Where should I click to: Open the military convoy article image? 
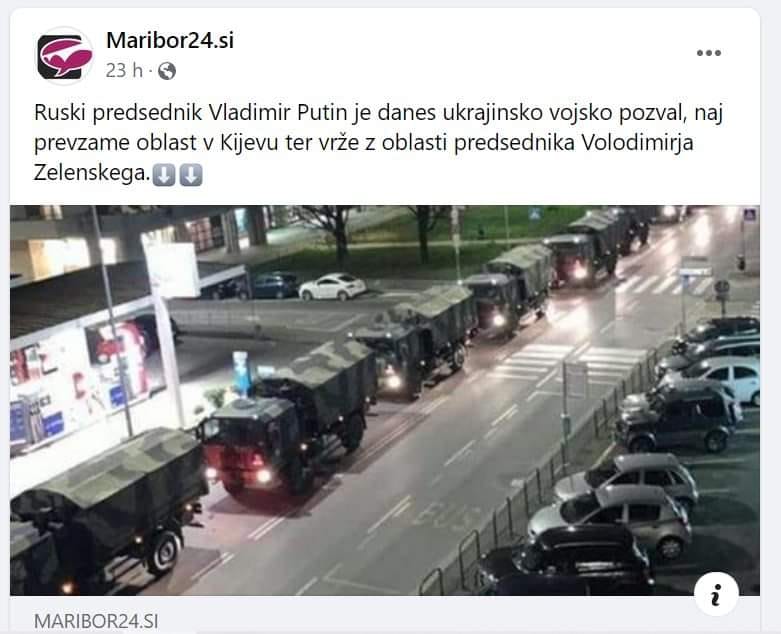[x=385, y=400]
